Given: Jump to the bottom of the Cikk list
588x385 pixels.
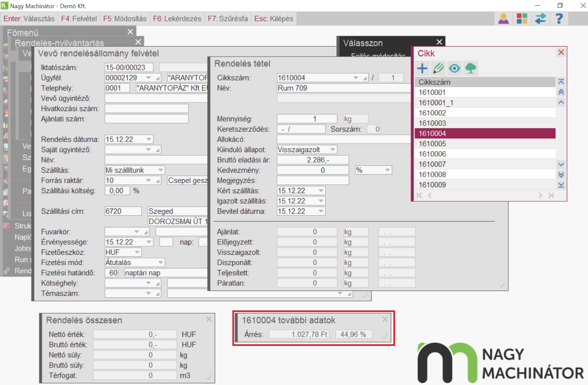Looking at the screenshot, I should (x=561, y=185).
